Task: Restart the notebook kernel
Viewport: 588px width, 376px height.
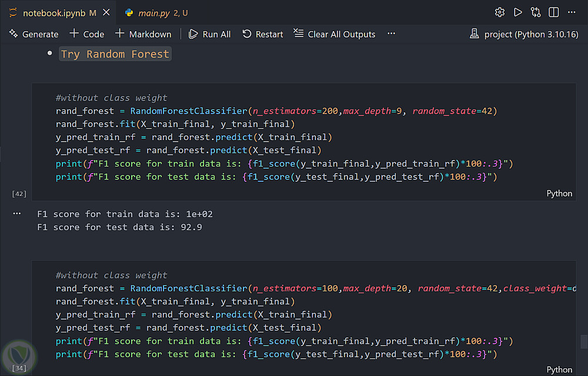Action: 262,34
